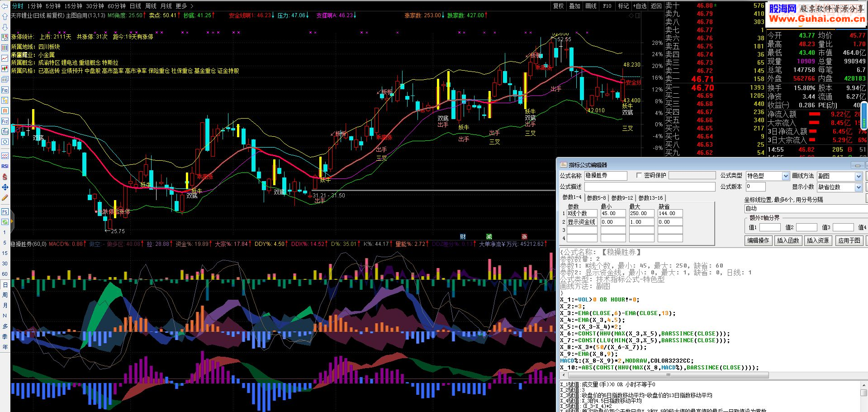Click the formula editor window title icon
Screen dimensions: 868x412
pyautogui.click(x=564, y=165)
